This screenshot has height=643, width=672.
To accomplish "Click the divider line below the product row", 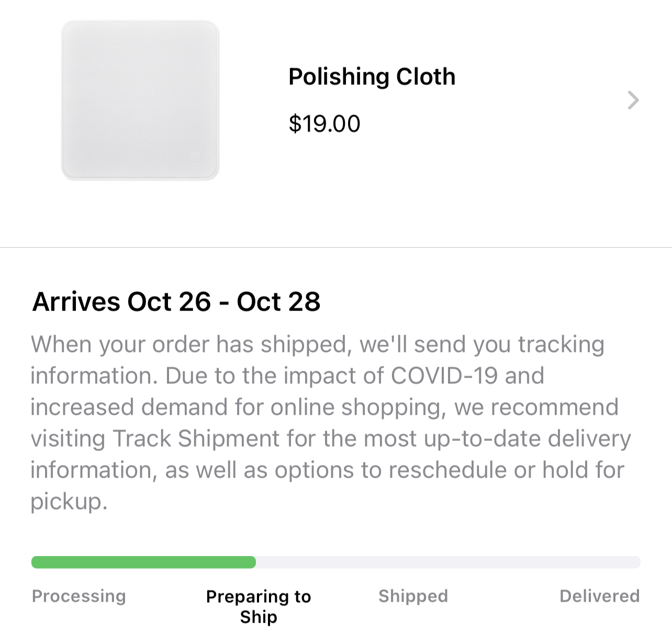I will click(336, 247).
